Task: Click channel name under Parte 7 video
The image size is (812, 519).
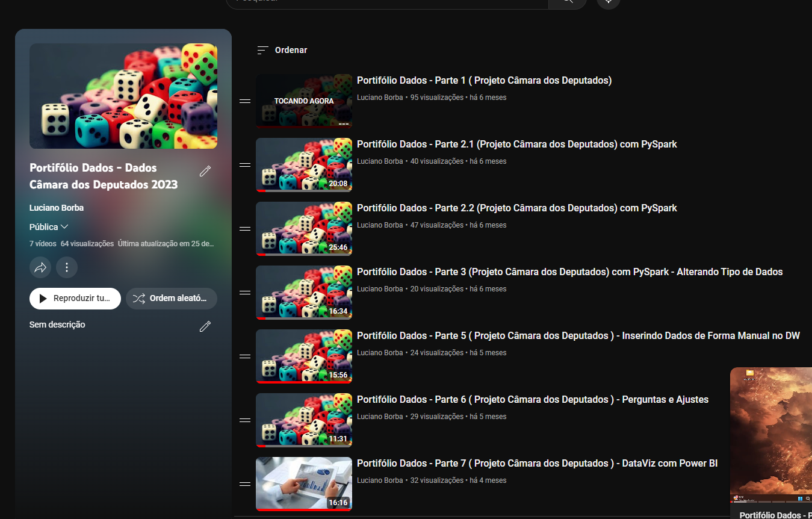Action: [x=380, y=480]
